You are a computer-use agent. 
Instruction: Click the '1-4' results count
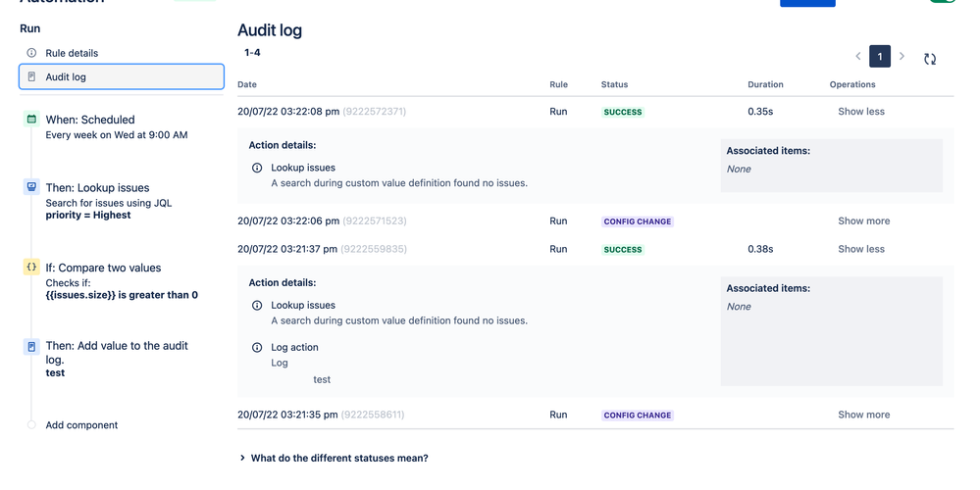click(252, 53)
